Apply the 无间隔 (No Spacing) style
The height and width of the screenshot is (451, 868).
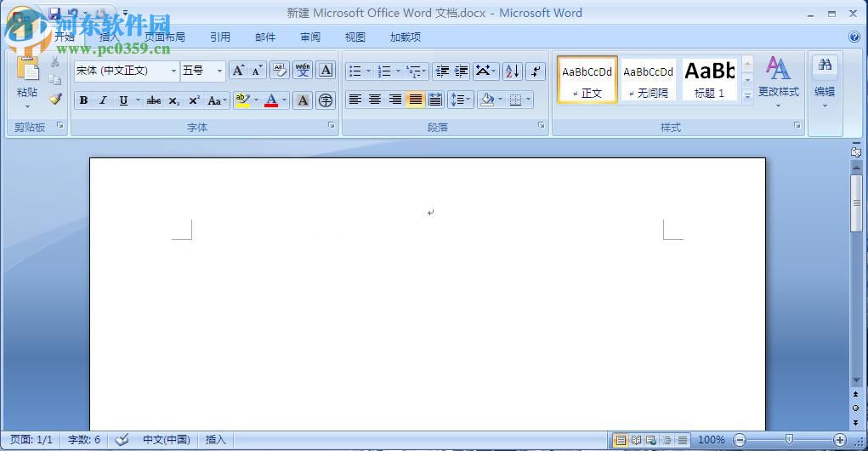pyautogui.click(x=648, y=80)
